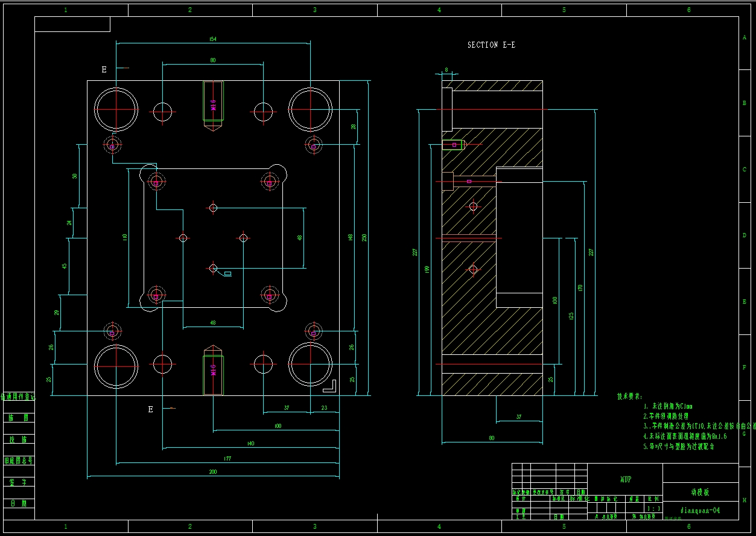Click note 1 about the C1mm chamfer

(668, 406)
